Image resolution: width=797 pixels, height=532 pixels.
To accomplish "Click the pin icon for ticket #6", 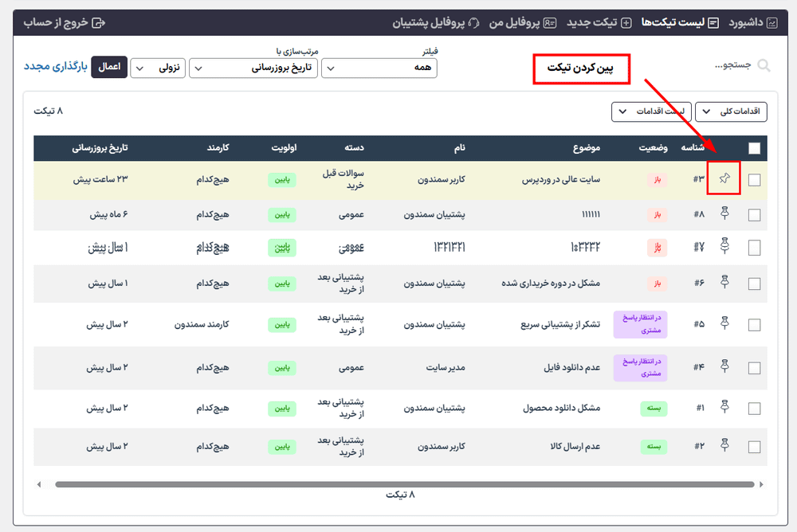I will coord(724,281).
